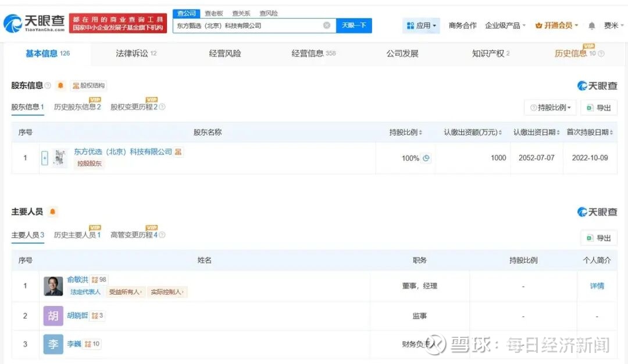Open 东方优选（北京）科技有限公司 company link
628x364 pixels.
123,152
